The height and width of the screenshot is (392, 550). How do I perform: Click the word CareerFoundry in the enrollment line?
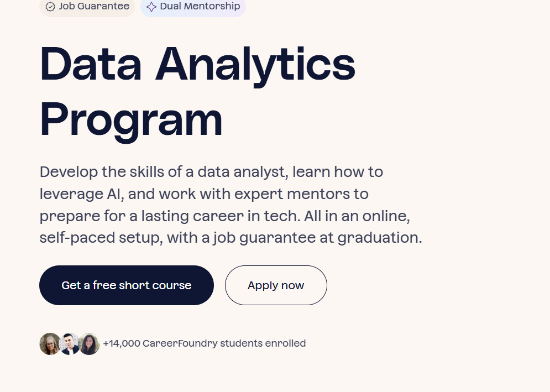[x=180, y=343]
